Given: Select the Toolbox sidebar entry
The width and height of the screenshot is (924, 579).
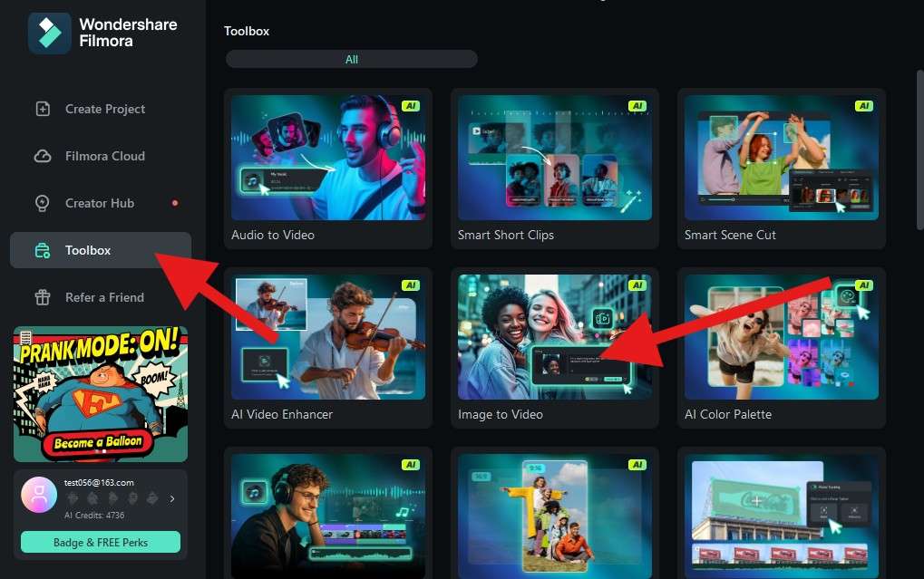Looking at the screenshot, I should click(x=101, y=250).
